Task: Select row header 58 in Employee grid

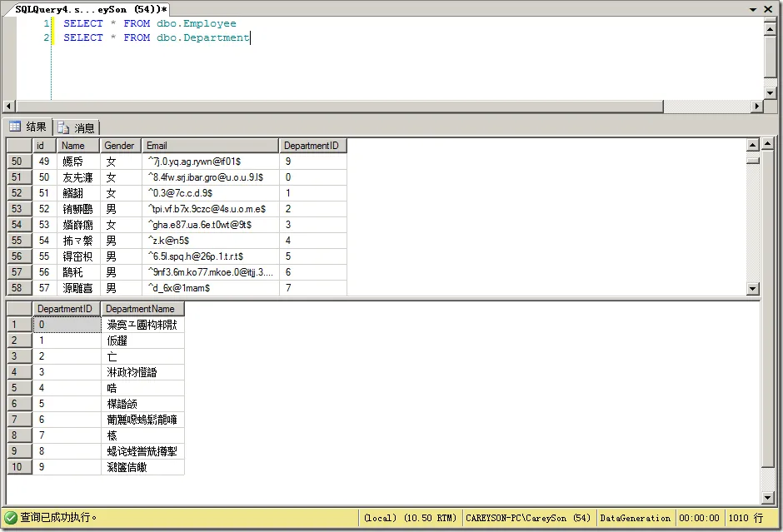Action: [x=19, y=288]
